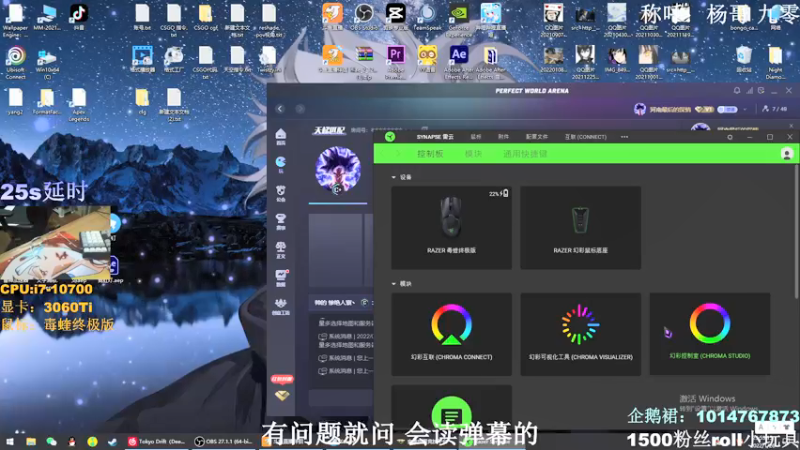The width and height of the screenshot is (800, 450).
Task: Click the red promo badge in arena sidebar
Action: [282, 379]
